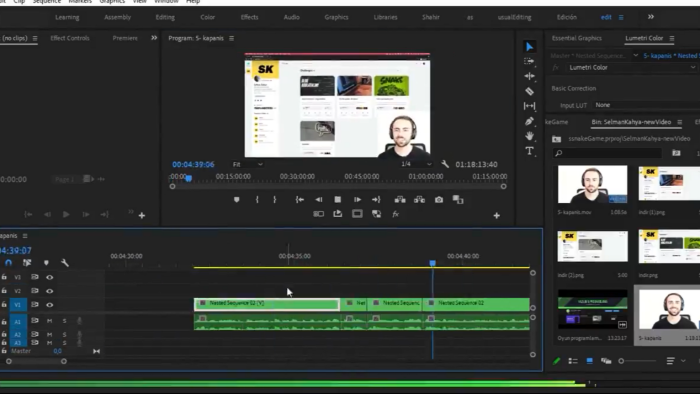Expand workspace overflow double chevron
Image resolution: width=700 pixels, height=394 pixels.
651,17
